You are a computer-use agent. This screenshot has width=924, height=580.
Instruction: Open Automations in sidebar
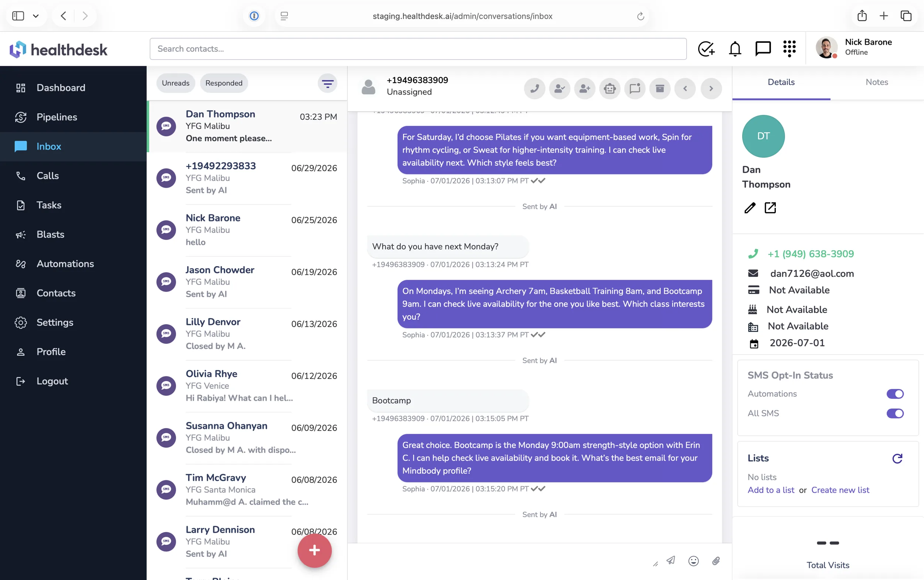click(73, 264)
